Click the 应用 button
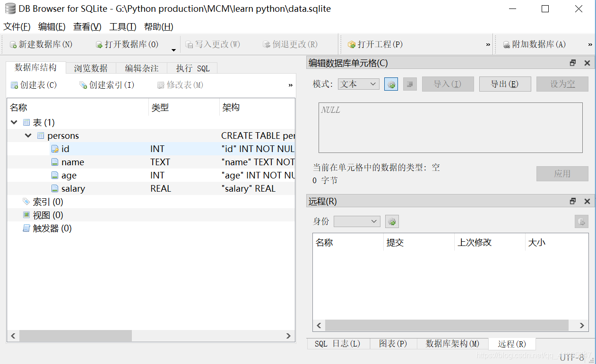596x364 pixels. point(562,174)
